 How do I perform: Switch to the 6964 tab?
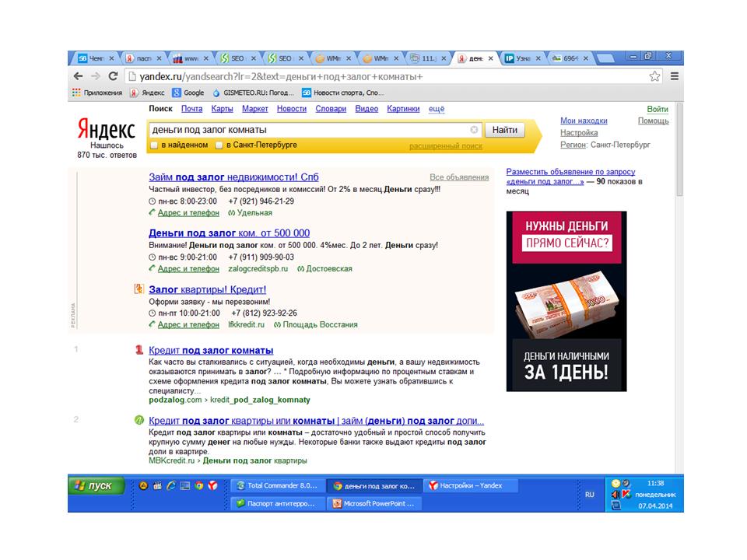570,58
